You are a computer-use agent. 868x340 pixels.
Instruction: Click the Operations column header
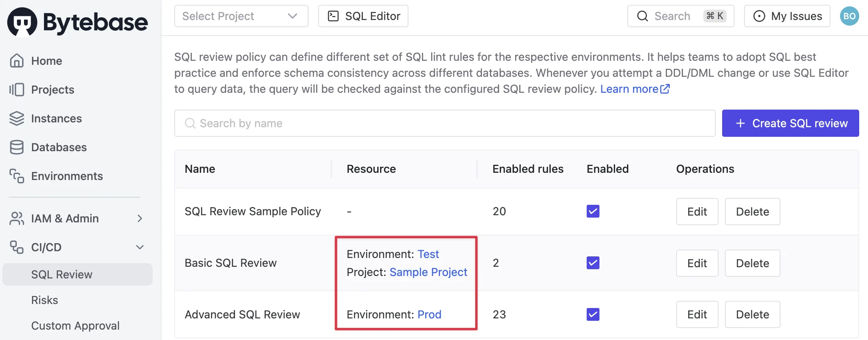click(705, 169)
